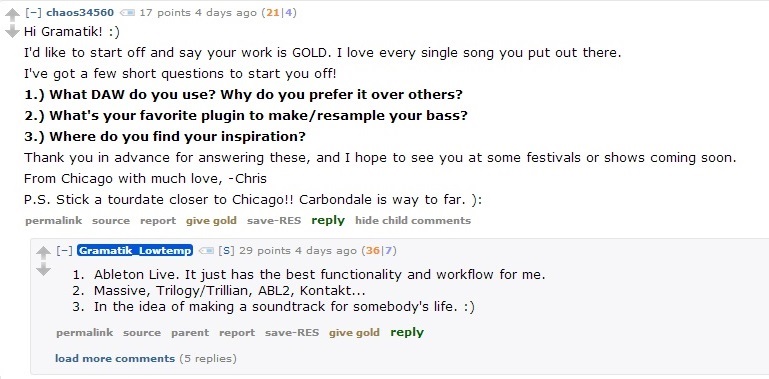Expand load more comments (5 replies)
Screen dimensions: 769x379
point(146,358)
